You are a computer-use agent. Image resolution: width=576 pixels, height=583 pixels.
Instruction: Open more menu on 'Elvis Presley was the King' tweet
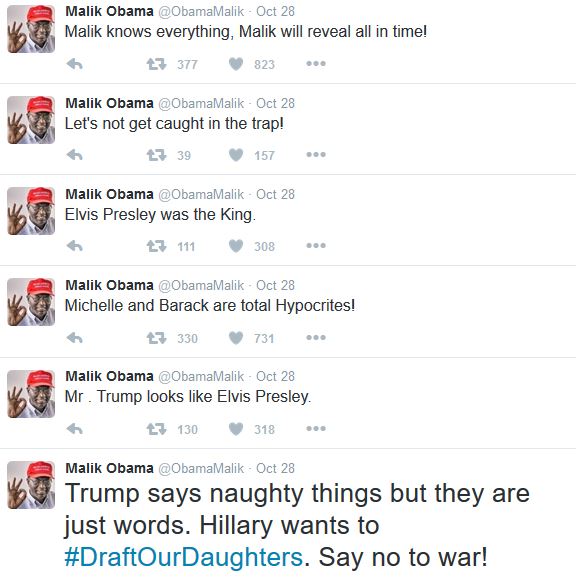(x=316, y=245)
